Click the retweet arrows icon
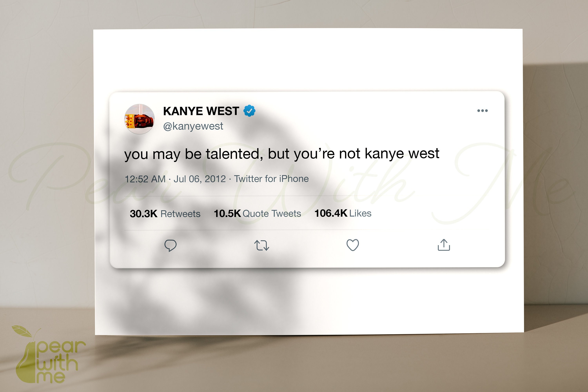The width and height of the screenshot is (588, 392). tap(261, 245)
